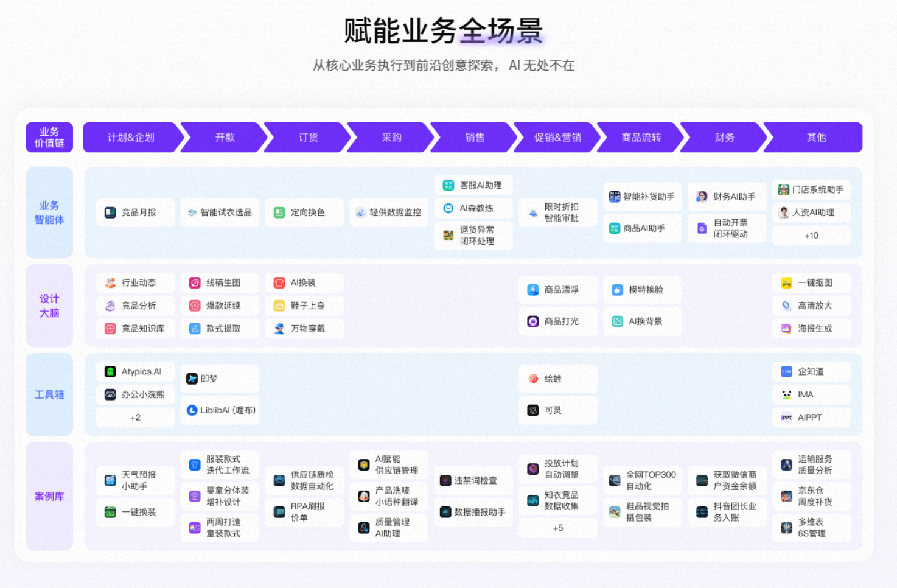Click the 天气预报小助手 icon
897x588 pixels.
click(110, 480)
